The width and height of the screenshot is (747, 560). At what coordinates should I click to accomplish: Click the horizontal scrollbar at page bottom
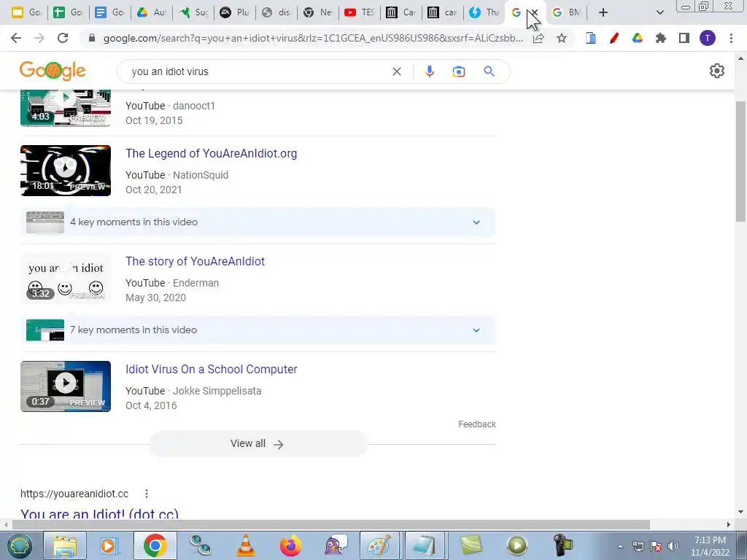(x=331, y=524)
